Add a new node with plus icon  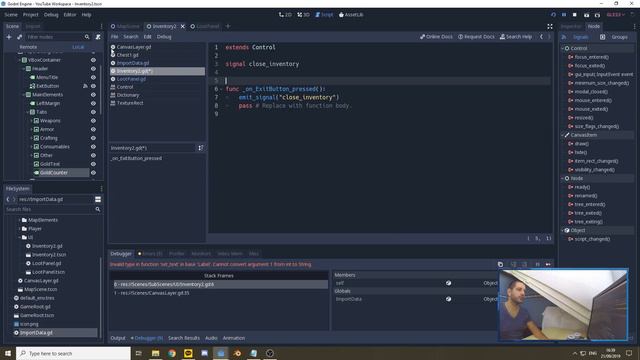pos(9,37)
